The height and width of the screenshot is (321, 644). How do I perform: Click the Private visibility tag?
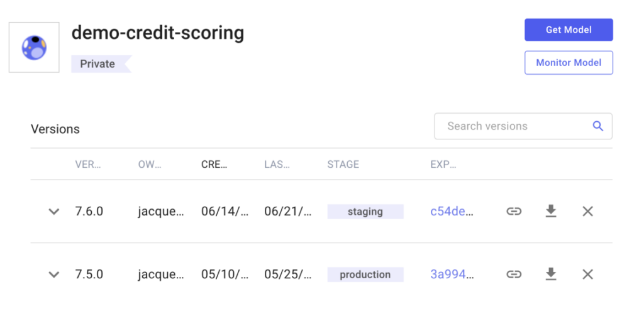click(101, 64)
